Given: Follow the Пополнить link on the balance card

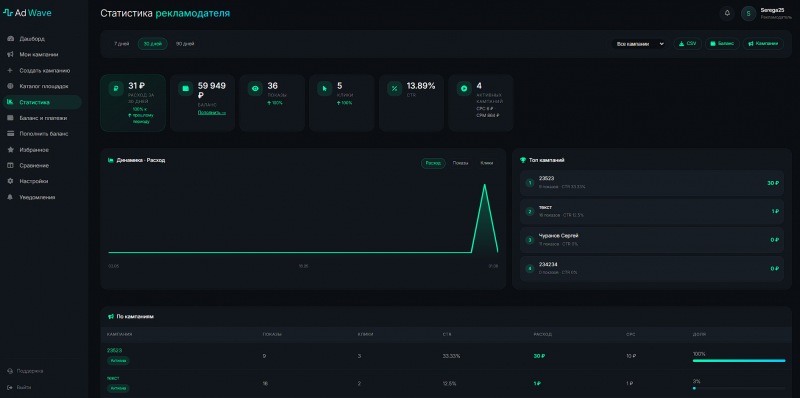Looking at the screenshot, I should [x=211, y=112].
